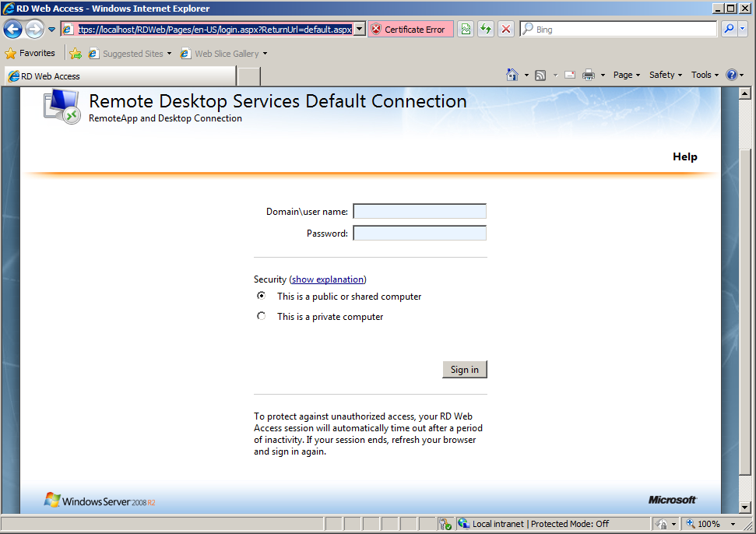Open the Certificate Error security report
Screen dimensions: 756x534
410,30
